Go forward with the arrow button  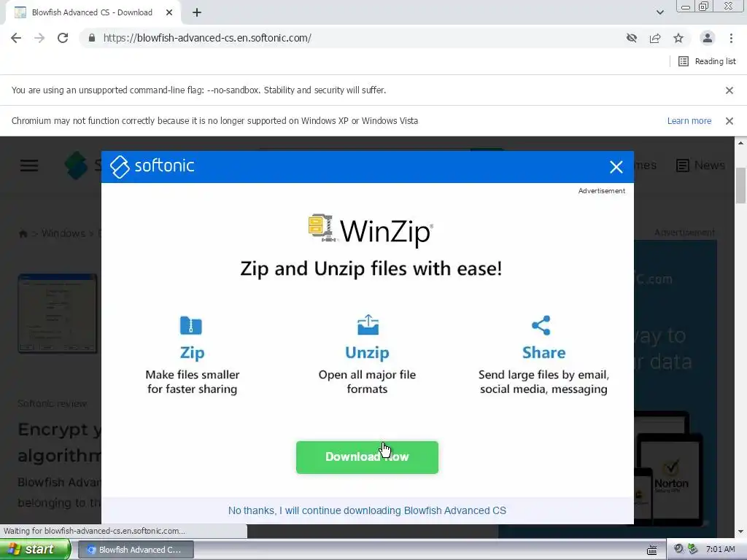point(39,38)
